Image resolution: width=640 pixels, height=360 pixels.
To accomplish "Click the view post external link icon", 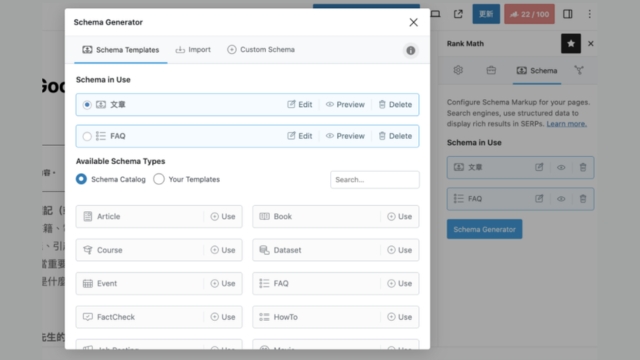I will pyautogui.click(x=458, y=14).
